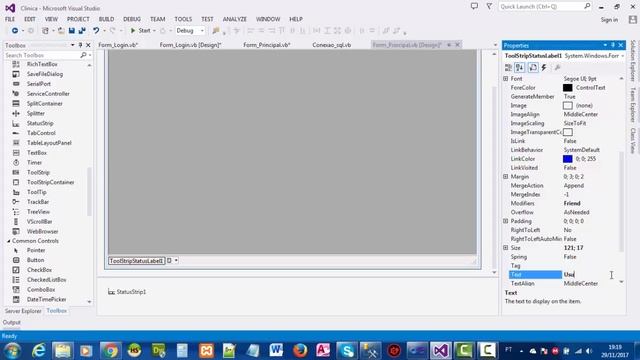Click the Sign in link

[609, 20]
